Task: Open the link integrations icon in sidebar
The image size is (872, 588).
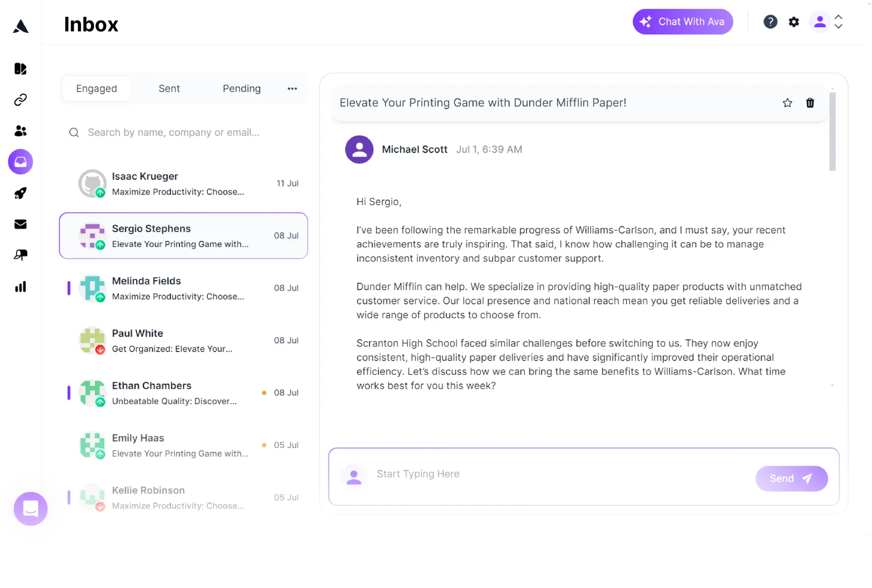Action: click(21, 100)
